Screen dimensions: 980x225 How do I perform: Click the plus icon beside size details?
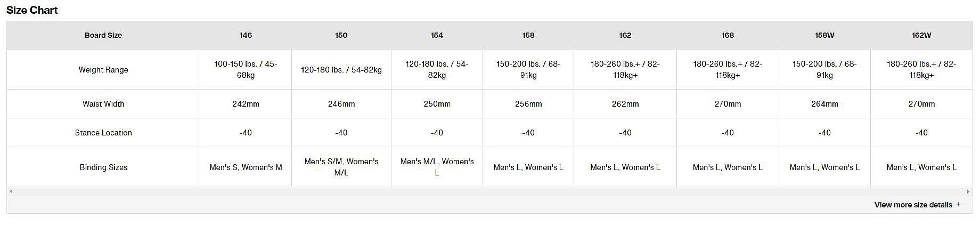click(958, 204)
